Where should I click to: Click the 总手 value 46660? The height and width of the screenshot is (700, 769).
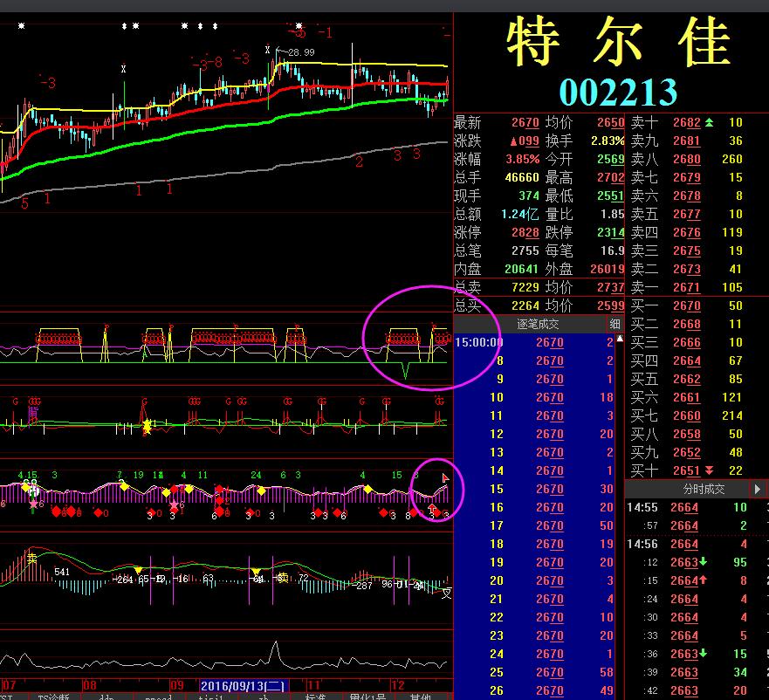click(x=522, y=177)
